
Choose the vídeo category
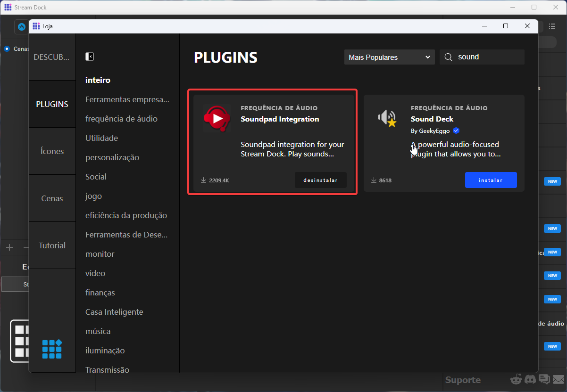coord(95,273)
